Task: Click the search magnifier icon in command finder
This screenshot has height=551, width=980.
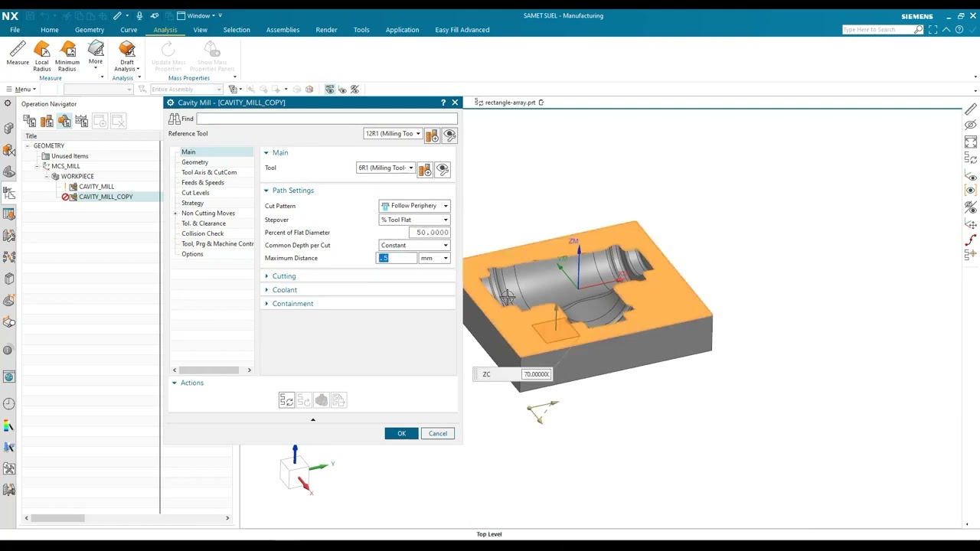Action: pos(919,30)
